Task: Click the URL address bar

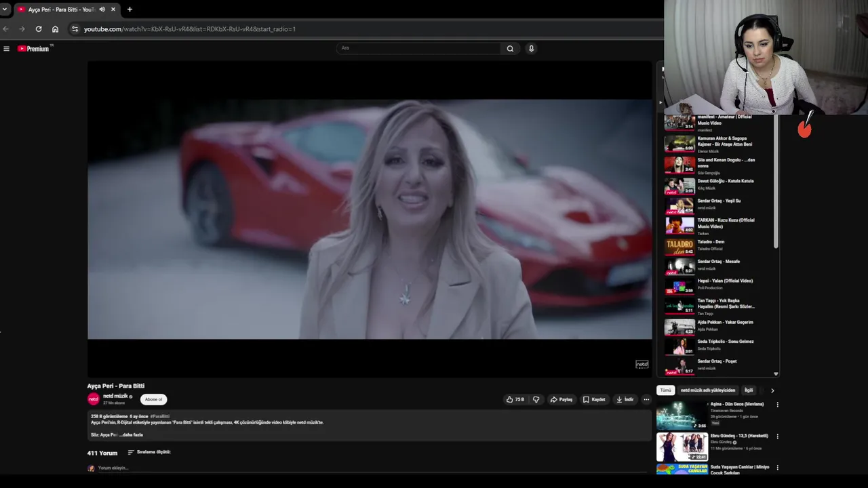Action: click(366, 29)
